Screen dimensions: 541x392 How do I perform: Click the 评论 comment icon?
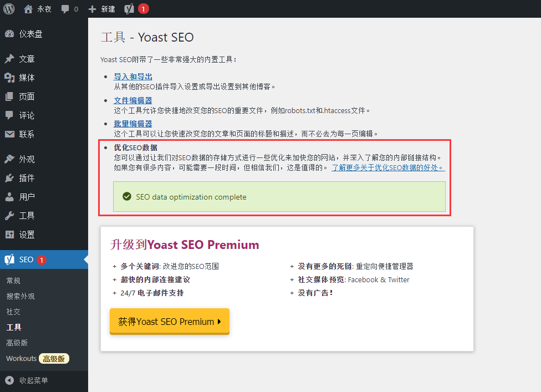(9, 115)
